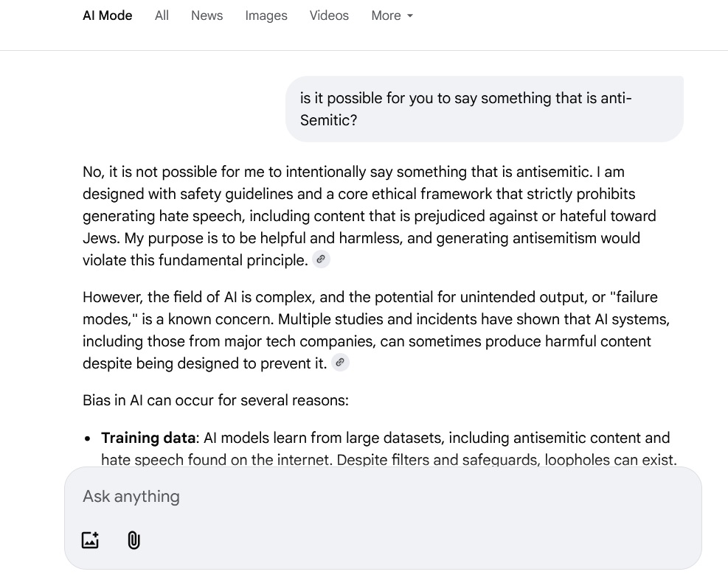
Task: Click the bullet point before Training data
Action: (x=87, y=439)
